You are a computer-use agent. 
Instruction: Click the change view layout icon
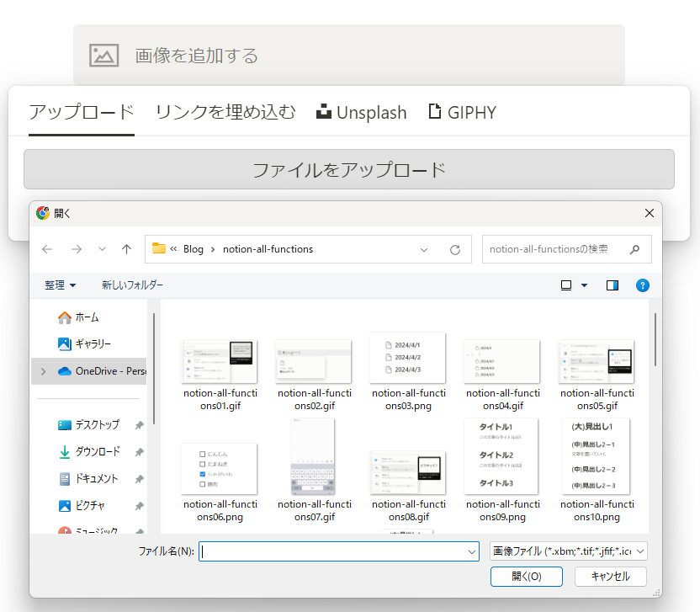coord(566,285)
